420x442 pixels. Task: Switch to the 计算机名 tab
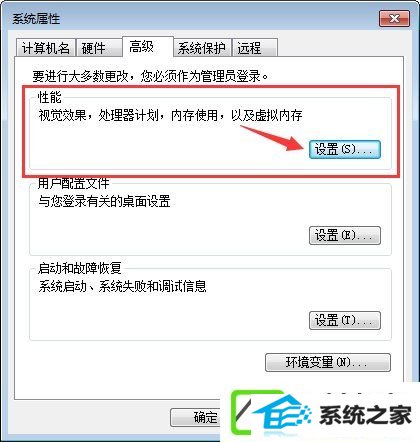(46, 48)
